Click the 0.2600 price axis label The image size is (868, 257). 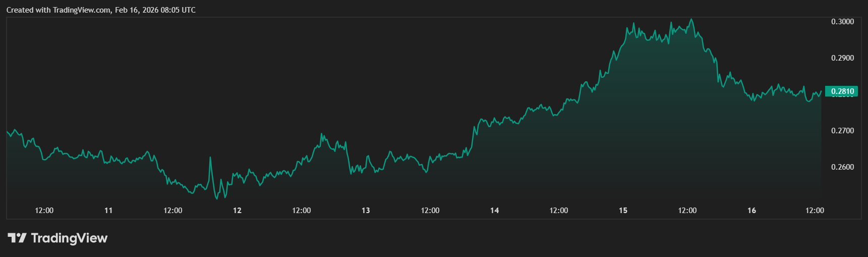tap(842, 167)
